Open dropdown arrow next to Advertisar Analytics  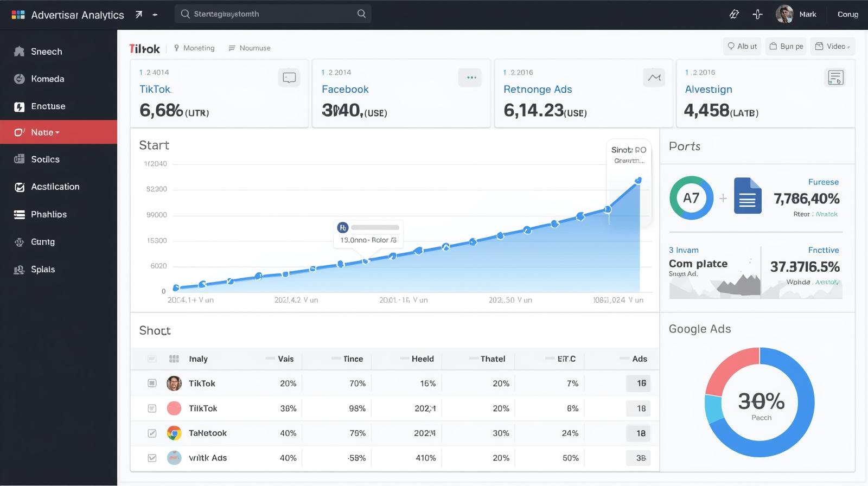[155, 15]
